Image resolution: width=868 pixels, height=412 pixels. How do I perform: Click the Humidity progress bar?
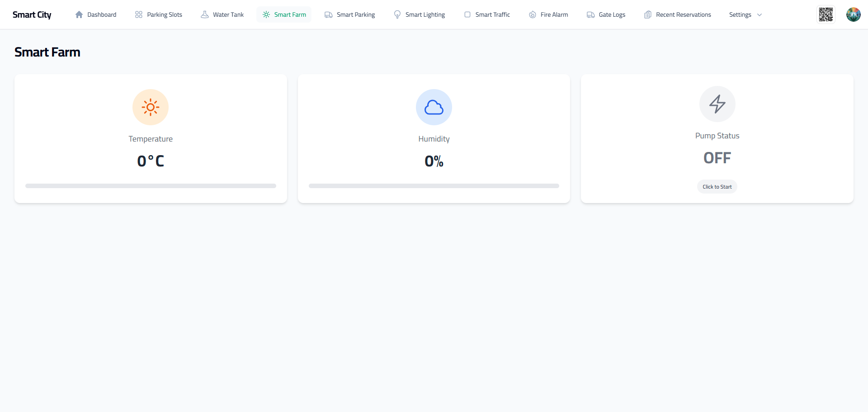tap(434, 186)
